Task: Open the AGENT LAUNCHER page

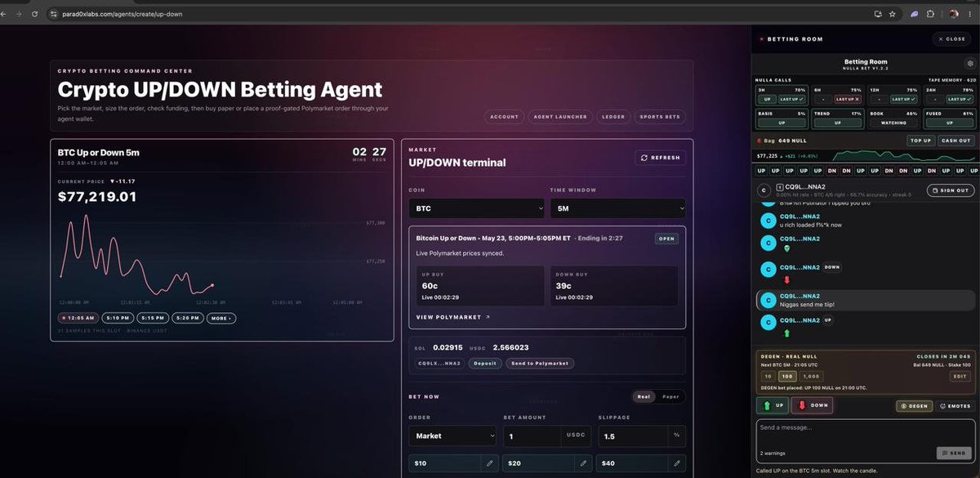Action: click(560, 117)
